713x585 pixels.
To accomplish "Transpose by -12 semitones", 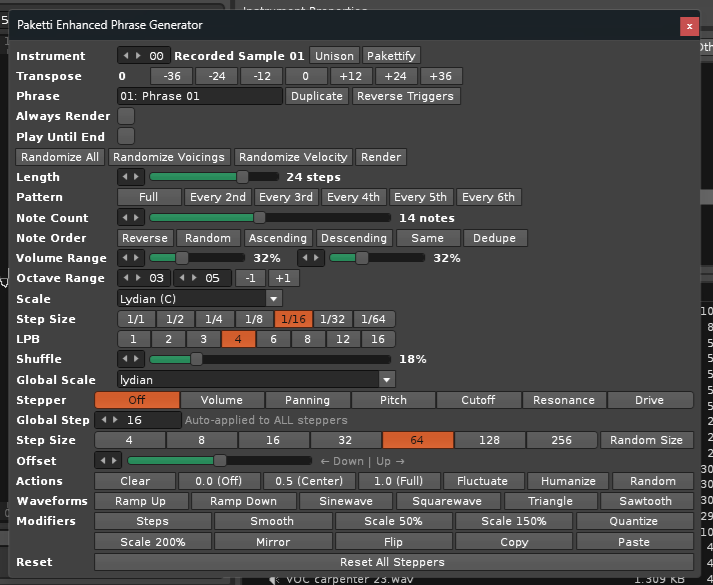I will (261, 76).
